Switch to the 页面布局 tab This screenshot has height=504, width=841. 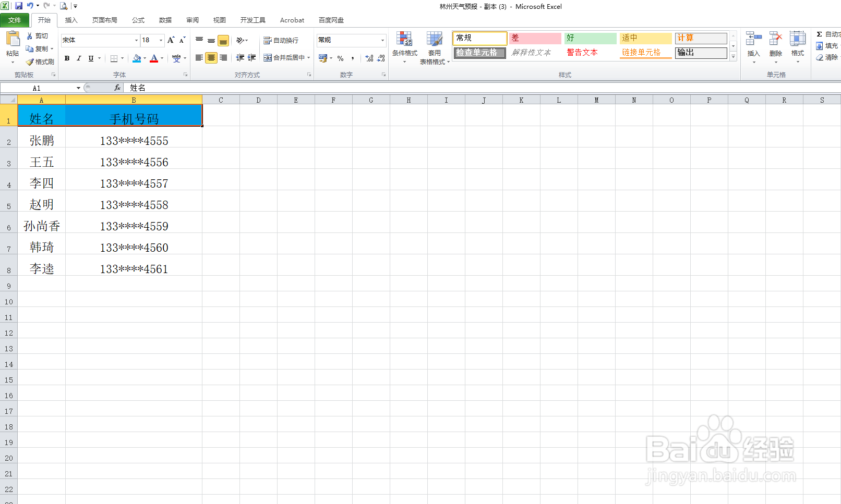click(x=105, y=20)
